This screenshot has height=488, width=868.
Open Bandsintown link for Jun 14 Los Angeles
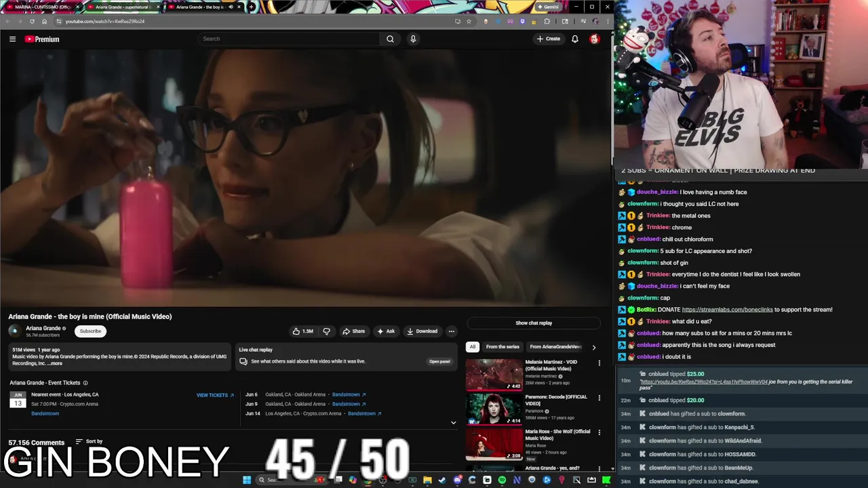pyautogui.click(x=365, y=413)
